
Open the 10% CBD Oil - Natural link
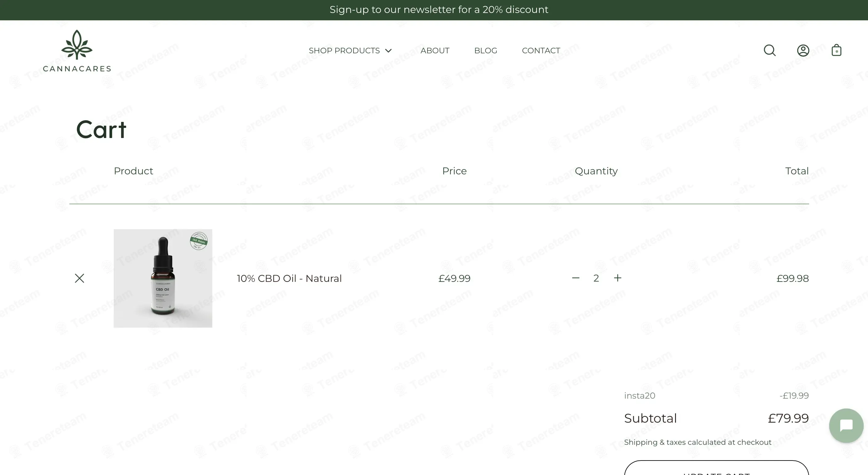[x=289, y=278]
